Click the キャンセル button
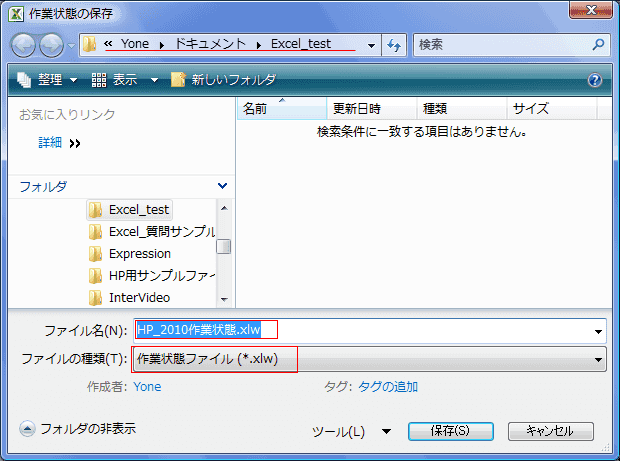620x461 pixels. 550,431
